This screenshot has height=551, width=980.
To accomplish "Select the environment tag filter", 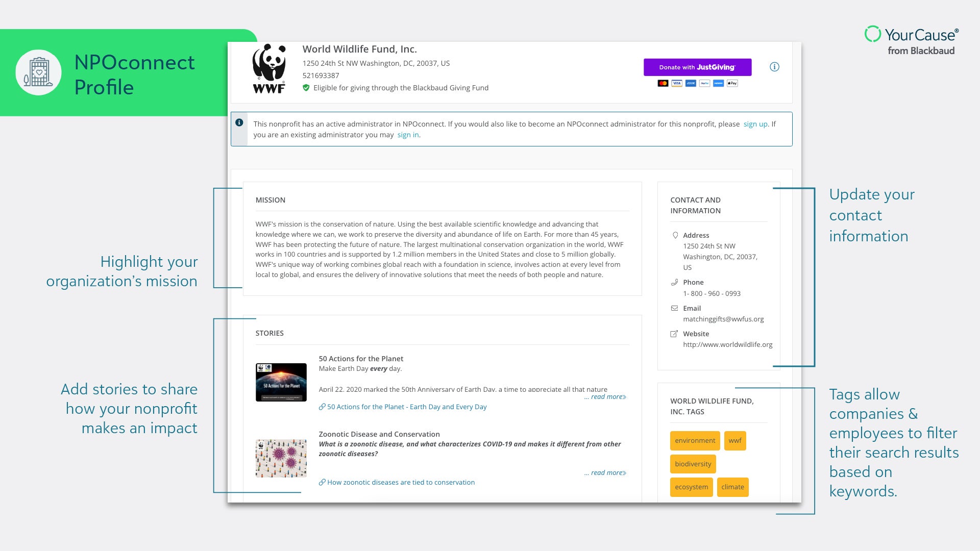I will coord(695,440).
